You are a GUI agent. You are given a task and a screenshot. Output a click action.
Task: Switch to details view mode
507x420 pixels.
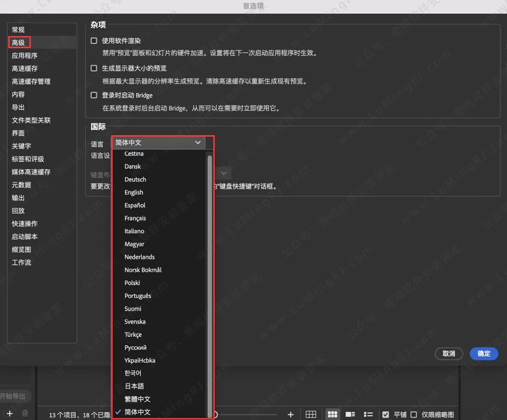[x=350, y=414]
